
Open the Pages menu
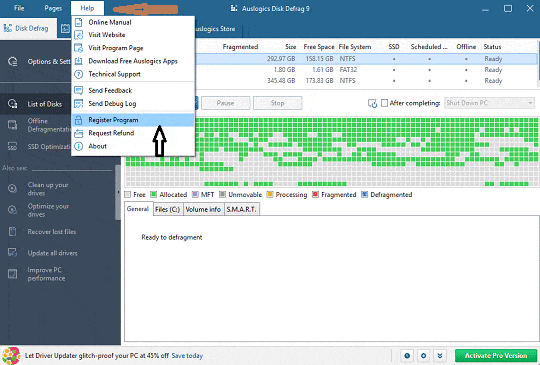click(x=53, y=8)
